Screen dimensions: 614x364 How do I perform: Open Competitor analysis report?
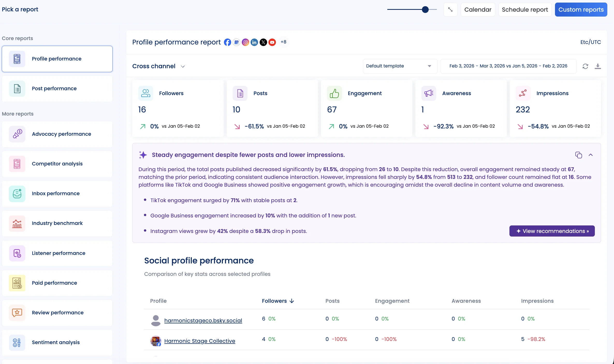[57, 164]
